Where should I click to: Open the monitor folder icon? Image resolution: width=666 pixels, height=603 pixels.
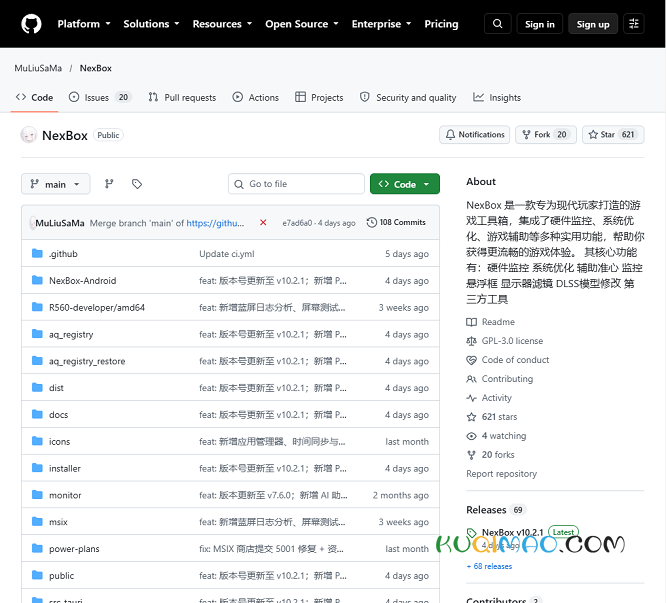[37, 495]
